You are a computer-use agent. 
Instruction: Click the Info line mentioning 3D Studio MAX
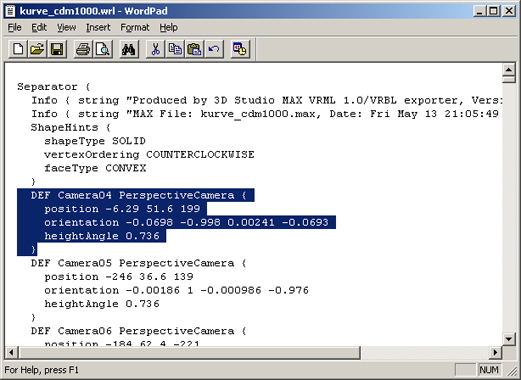point(267,100)
